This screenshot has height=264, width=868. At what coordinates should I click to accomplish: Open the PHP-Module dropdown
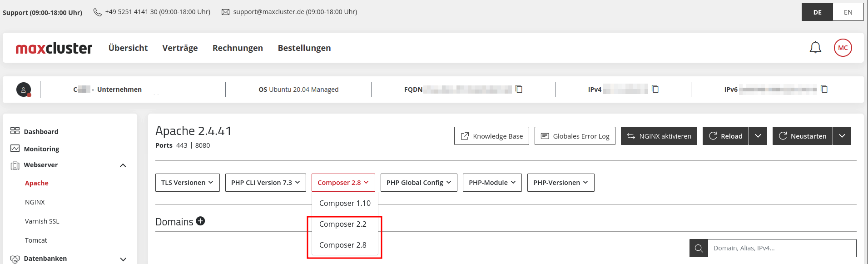tap(492, 183)
